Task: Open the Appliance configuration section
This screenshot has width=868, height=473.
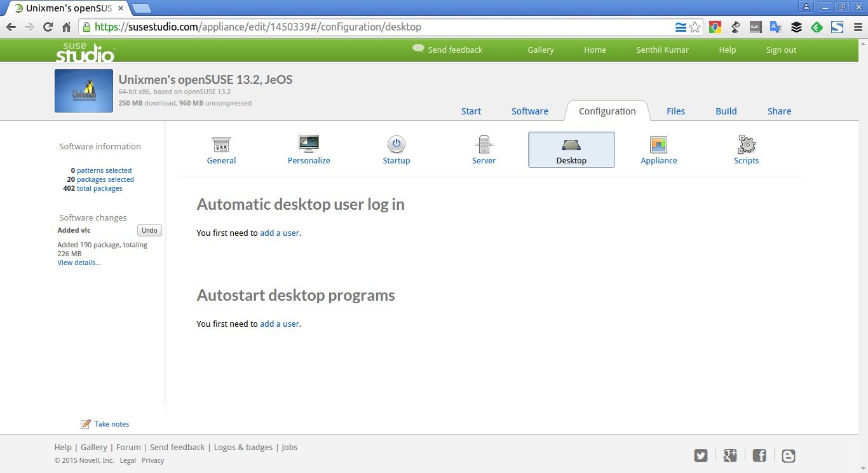Action: 659,150
